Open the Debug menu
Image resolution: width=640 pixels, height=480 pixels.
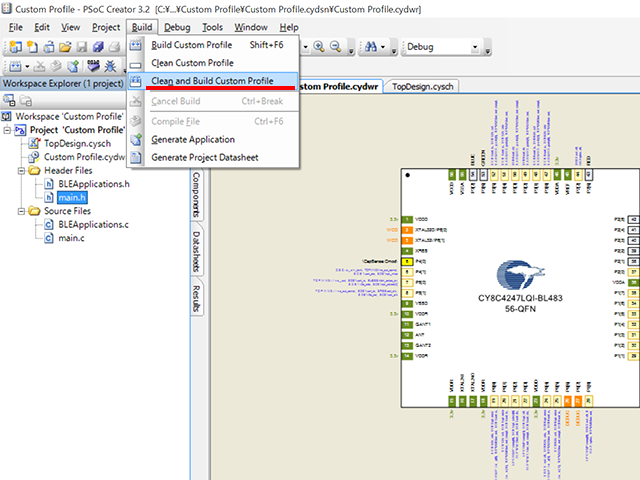[177, 27]
